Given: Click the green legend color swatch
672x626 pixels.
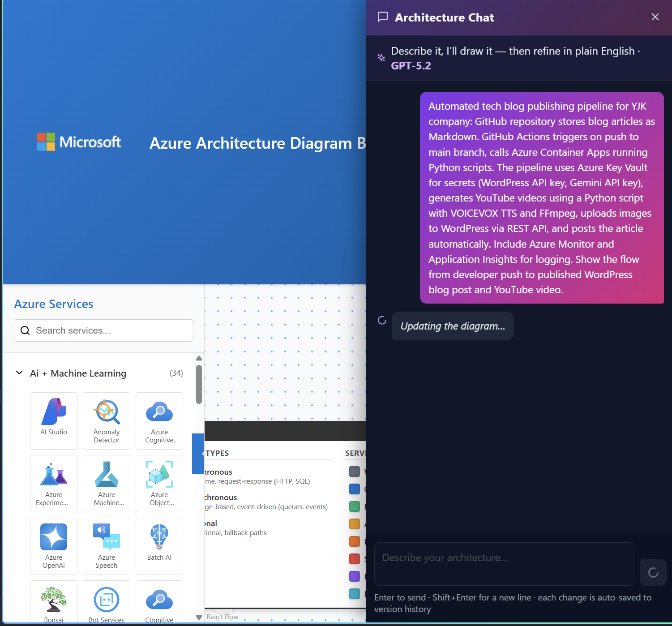Looking at the screenshot, I should click(x=355, y=506).
